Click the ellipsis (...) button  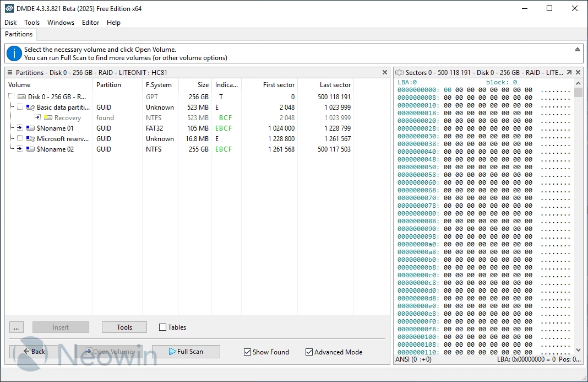[17, 327]
